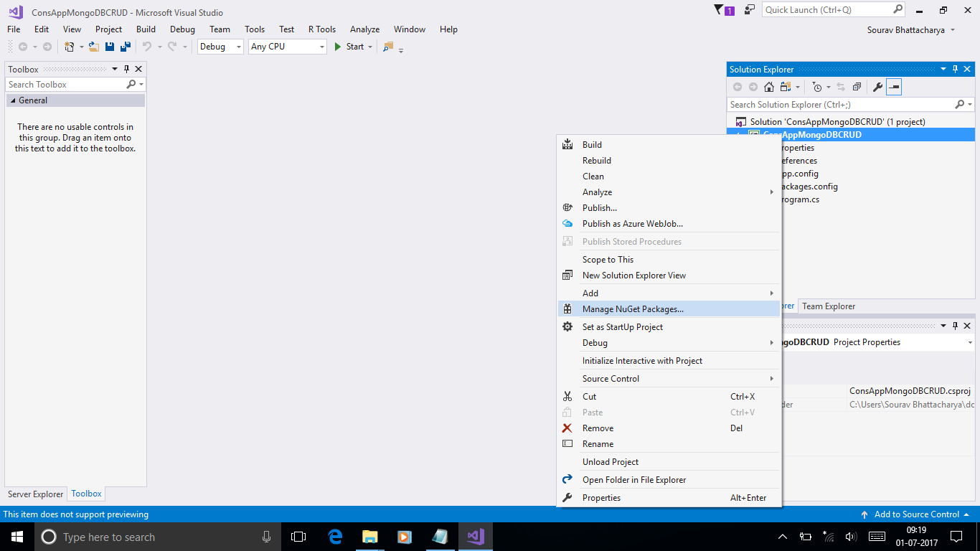Click the Open File toolbar icon

pyautogui.click(x=94, y=47)
